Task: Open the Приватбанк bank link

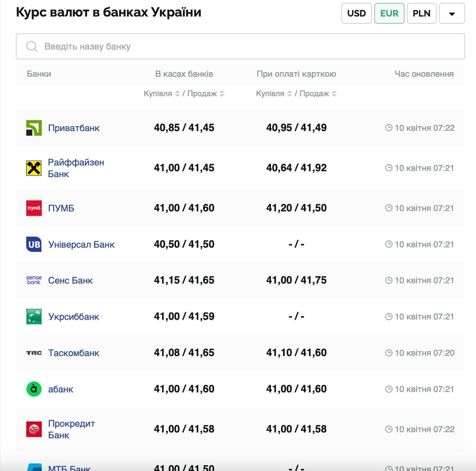Action: [x=74, y=128]
